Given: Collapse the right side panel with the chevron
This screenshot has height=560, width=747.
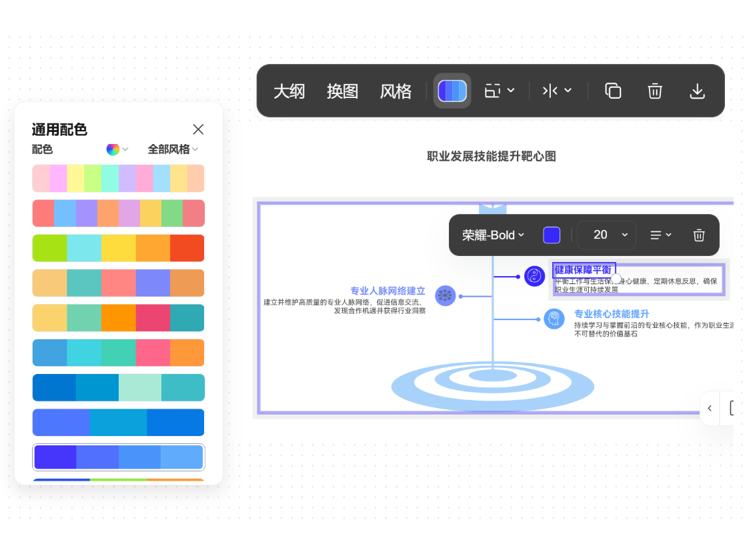Looking at the screenshot, I should (x=709, y=408).
